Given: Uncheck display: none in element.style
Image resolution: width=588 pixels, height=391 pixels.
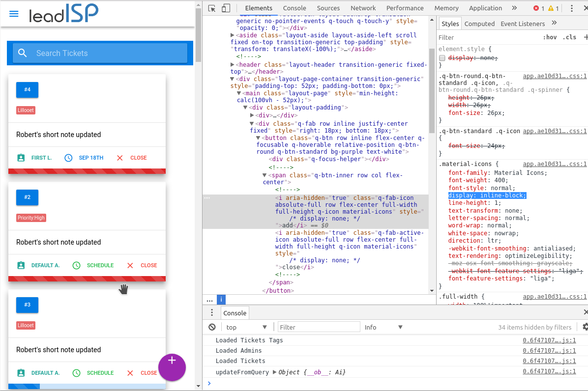Looking at the screenshot, I should point(442,57).
